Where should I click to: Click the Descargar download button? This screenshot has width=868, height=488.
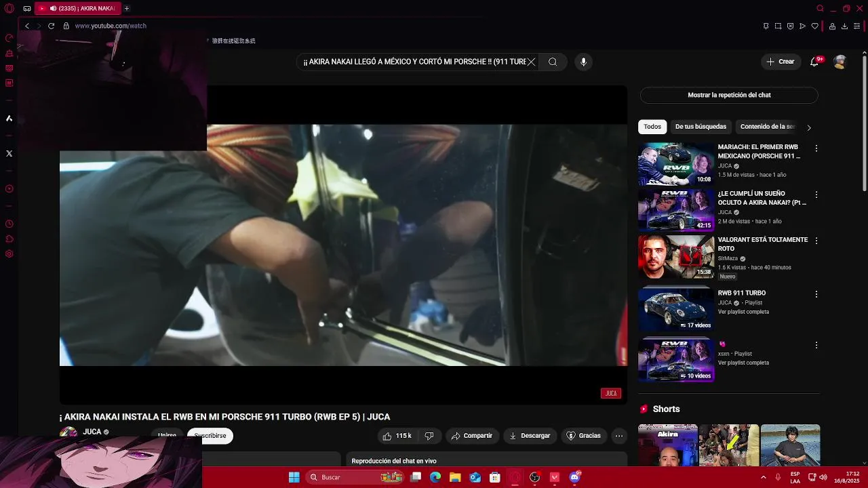click(530, 436)
